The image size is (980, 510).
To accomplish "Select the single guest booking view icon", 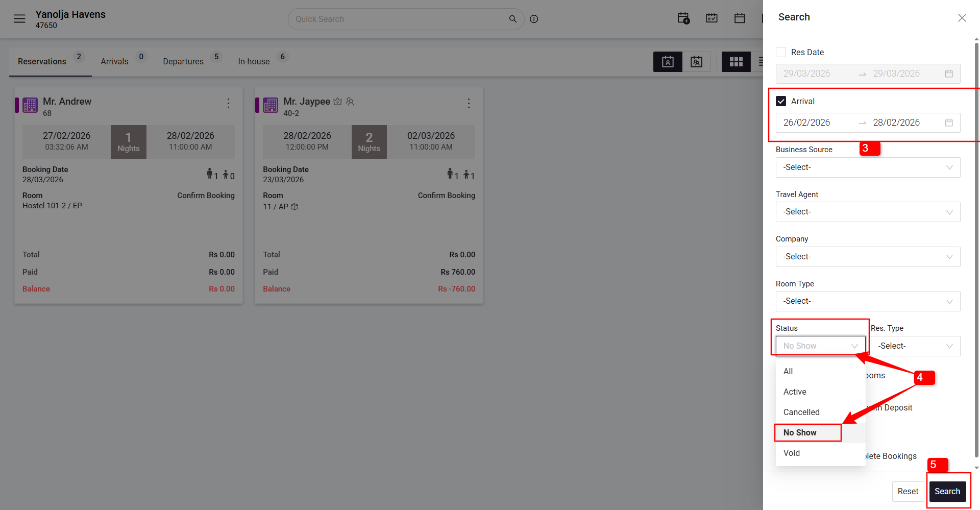I will click(668, 62).
